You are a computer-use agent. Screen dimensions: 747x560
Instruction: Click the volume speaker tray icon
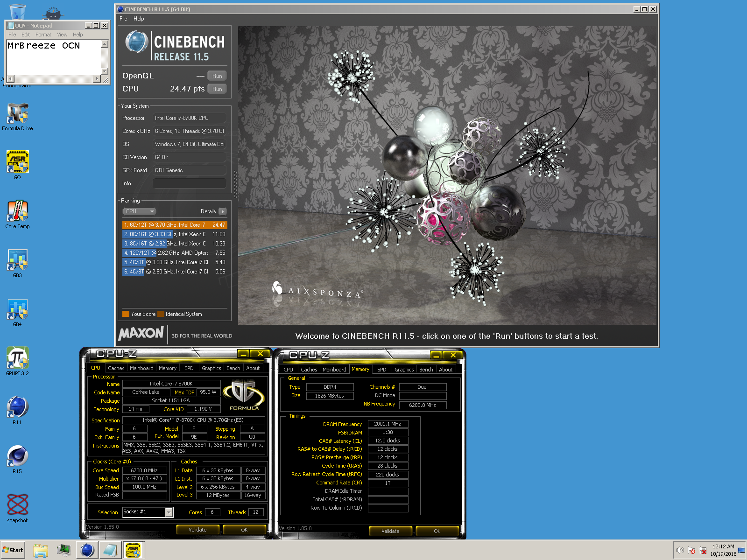click(680, 551)
